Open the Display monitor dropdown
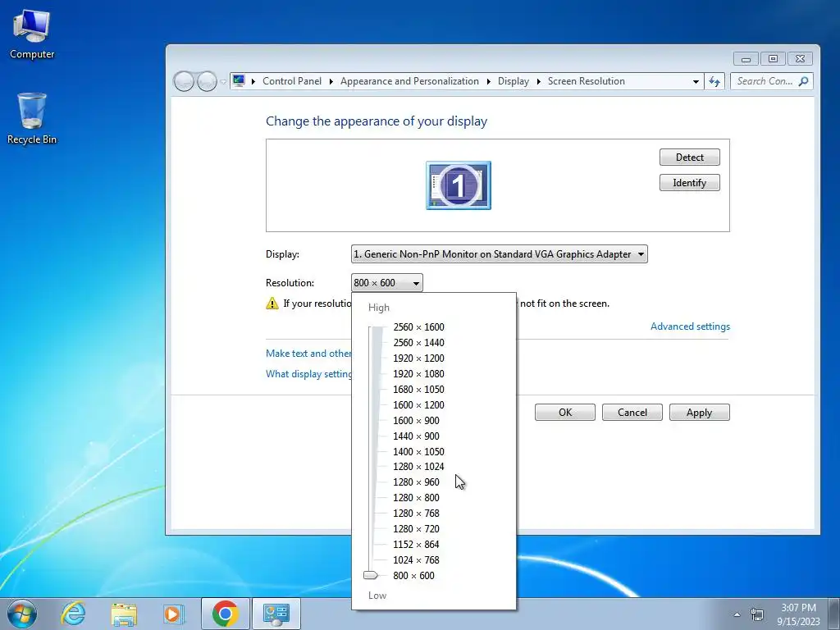This screenshot has width=840, height=630. point(500,254)
